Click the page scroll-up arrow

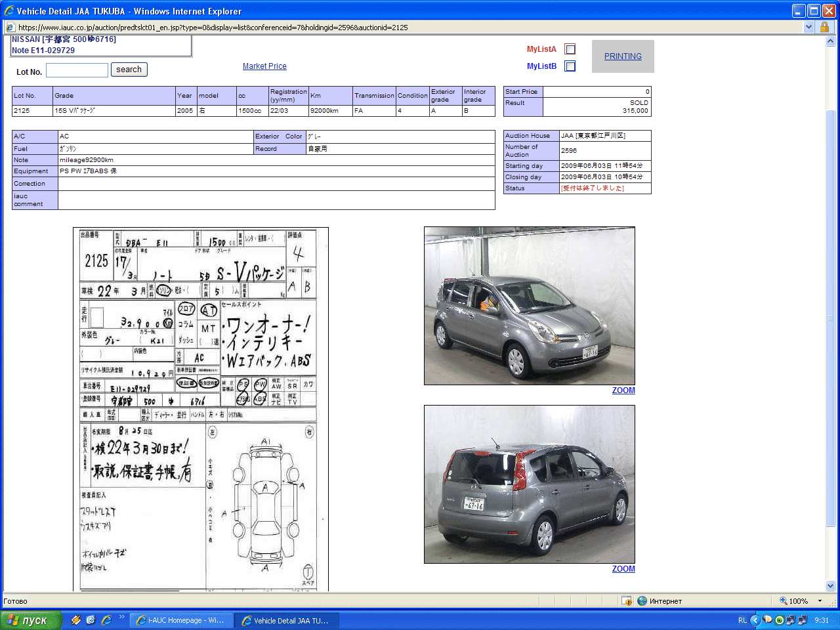coord(830,41)
